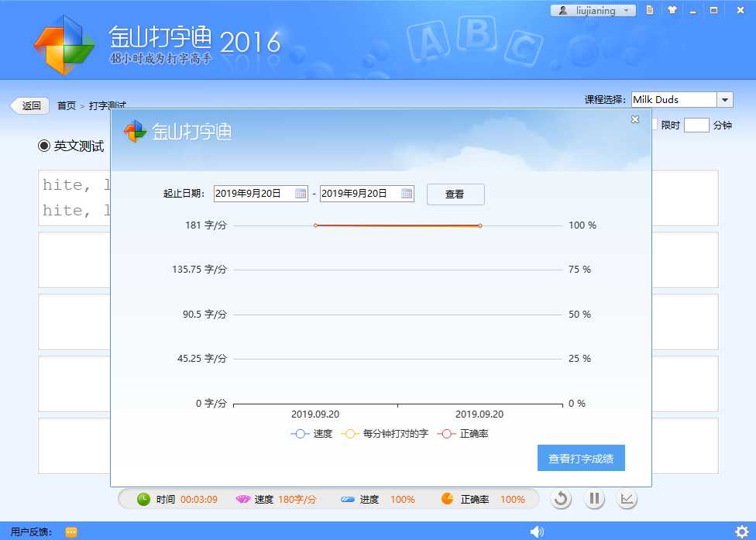The width and height of the screenshot is (756, 540).
Task: Click the 查看 button beside the dates
Action: pyautogui.click(x=455, y=194)
